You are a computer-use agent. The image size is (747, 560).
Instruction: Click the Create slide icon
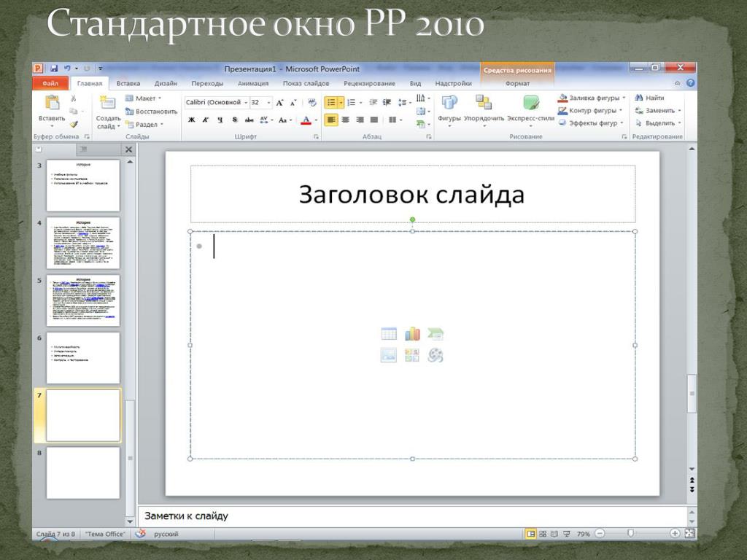pos(108,102)
